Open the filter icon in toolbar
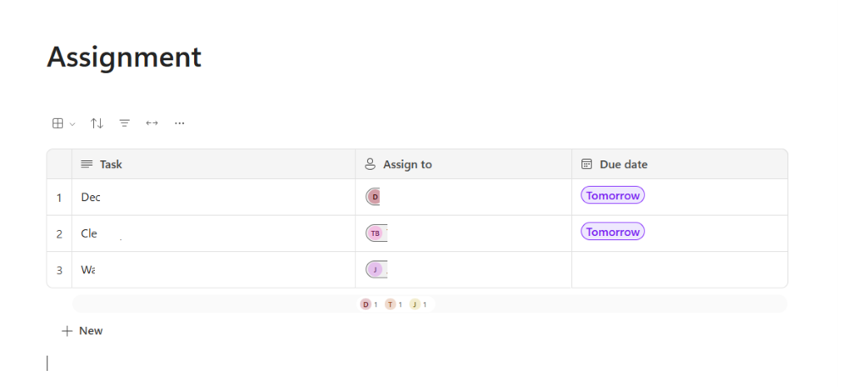This screenshot has height=387, width=868. coord(125,123)
